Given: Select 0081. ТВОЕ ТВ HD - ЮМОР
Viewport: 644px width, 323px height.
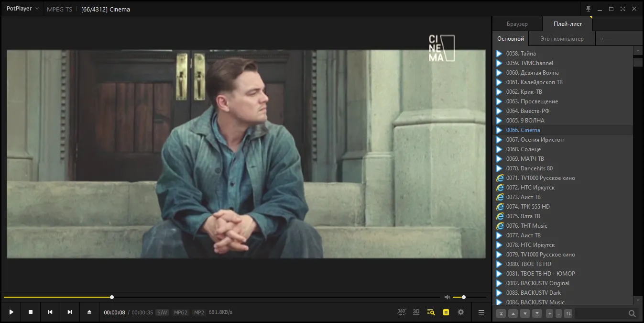Looking at the screenshot, I should (562, 274).
